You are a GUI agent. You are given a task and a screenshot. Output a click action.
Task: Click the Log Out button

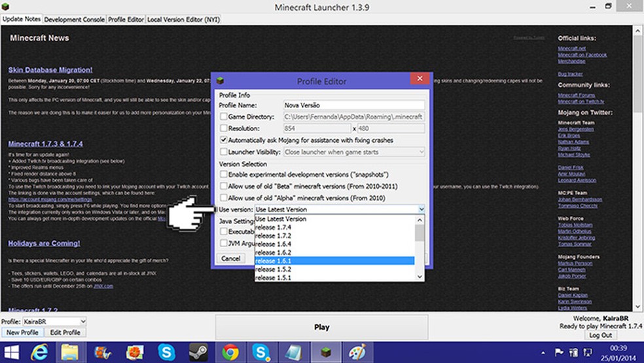pyautogui.click(x=600, y=335)
